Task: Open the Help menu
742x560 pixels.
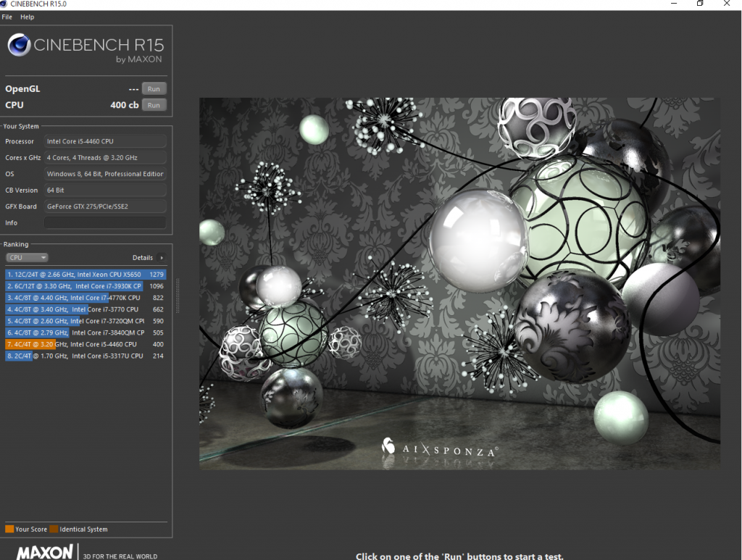Action: tap(27, 17)
